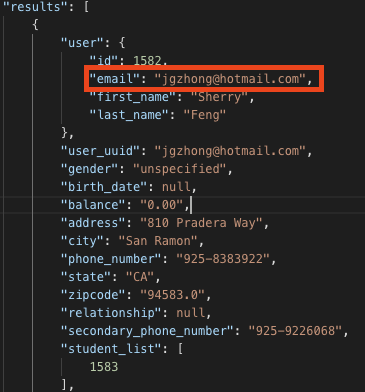Click the "balance" key
The width and height of the screenshot is (365, 392).
pos(93,205)
